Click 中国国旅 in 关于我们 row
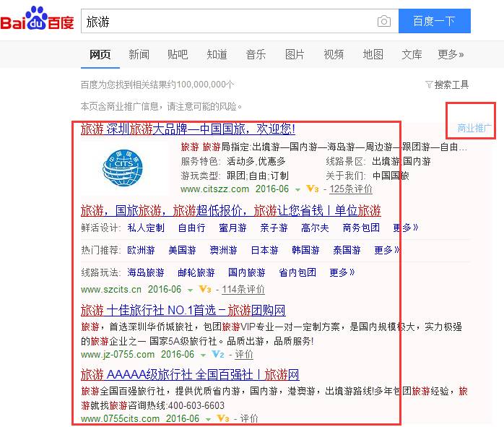Image resolution: width=504 pixels, height=427 pixels. [x=391, y=176]
